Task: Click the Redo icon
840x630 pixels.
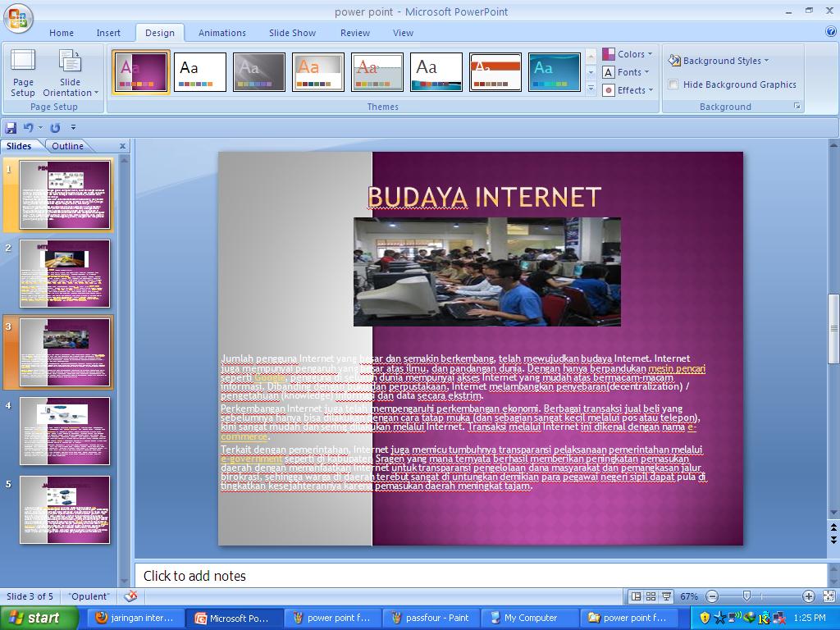Action: 54,128
